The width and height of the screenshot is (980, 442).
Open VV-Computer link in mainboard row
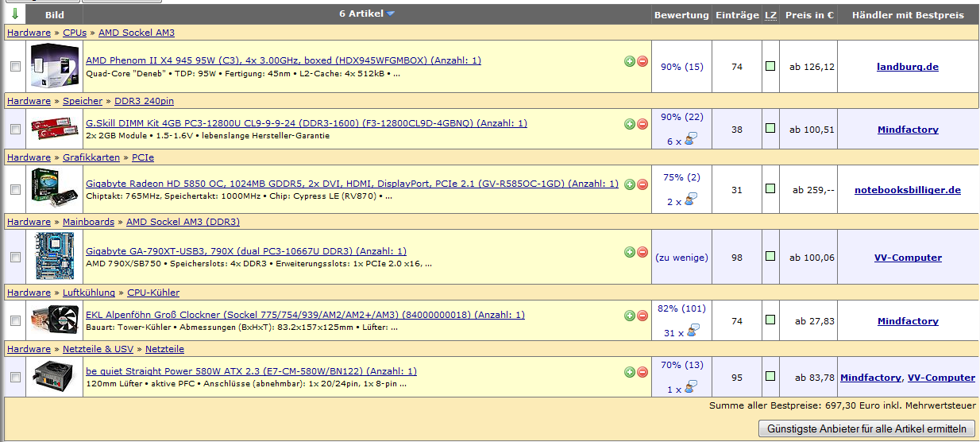[x=908, y=258]
